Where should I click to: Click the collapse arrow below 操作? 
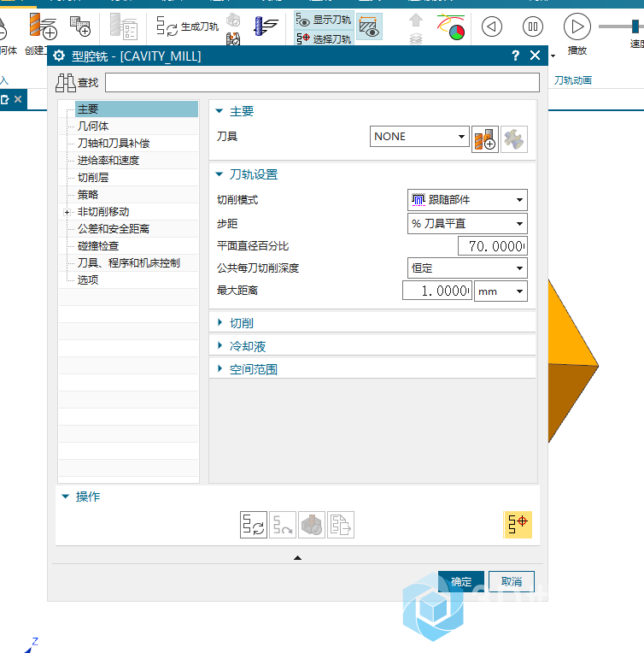(297, 557)
